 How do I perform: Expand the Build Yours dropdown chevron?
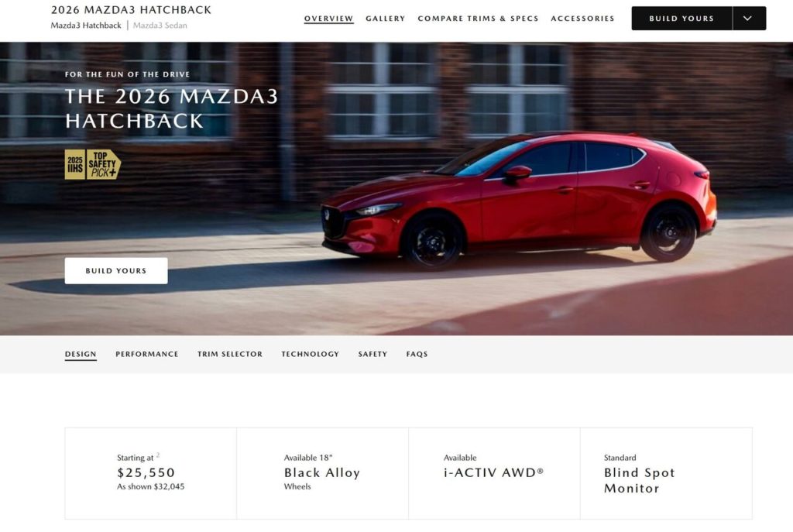coord(749,19)
